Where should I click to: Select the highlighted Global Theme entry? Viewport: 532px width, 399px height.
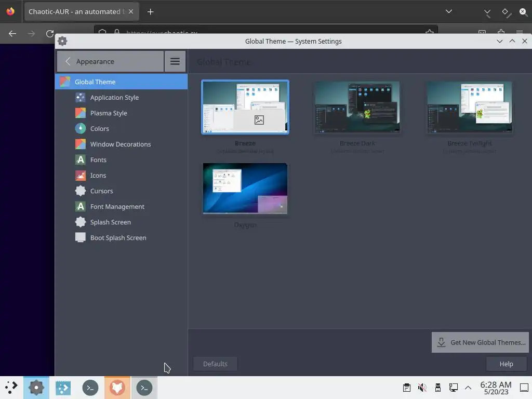pos(121,82)
